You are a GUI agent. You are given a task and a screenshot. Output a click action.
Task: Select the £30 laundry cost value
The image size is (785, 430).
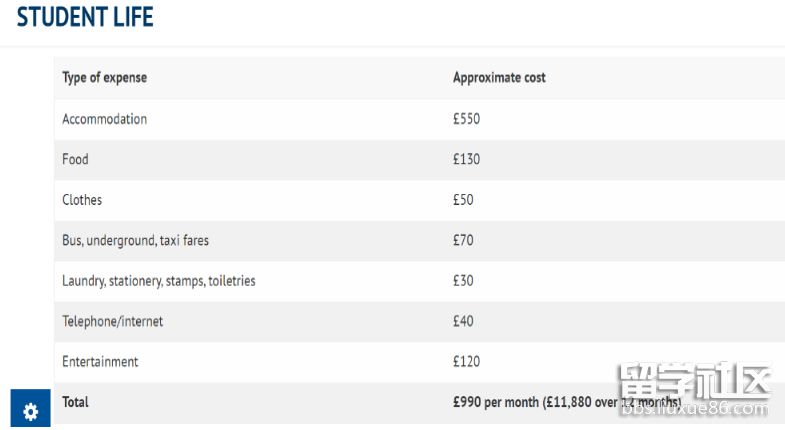click(463, 281)
